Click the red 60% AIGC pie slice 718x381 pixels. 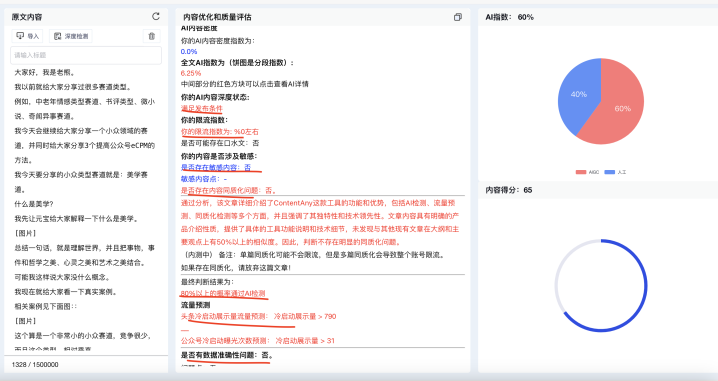[616, 103]
